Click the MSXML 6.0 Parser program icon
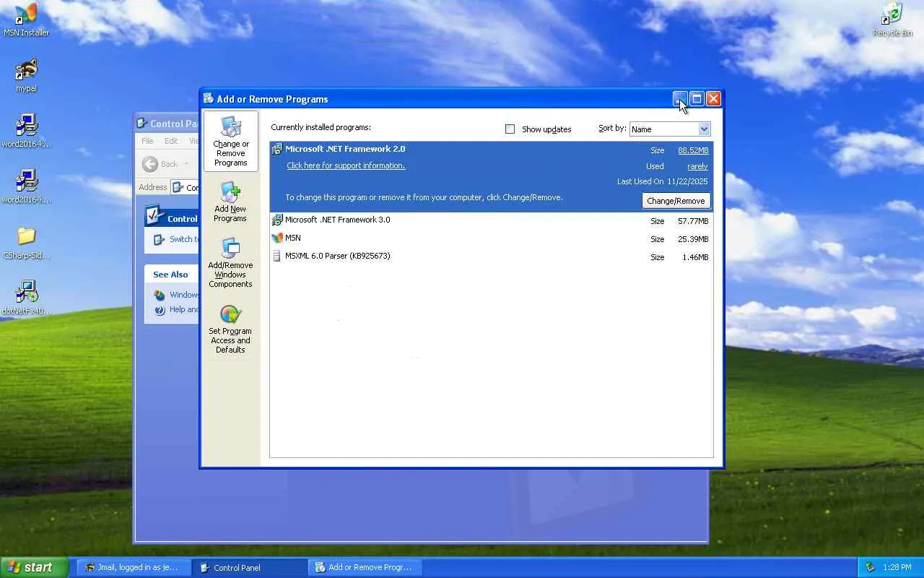 pos(276,256)
